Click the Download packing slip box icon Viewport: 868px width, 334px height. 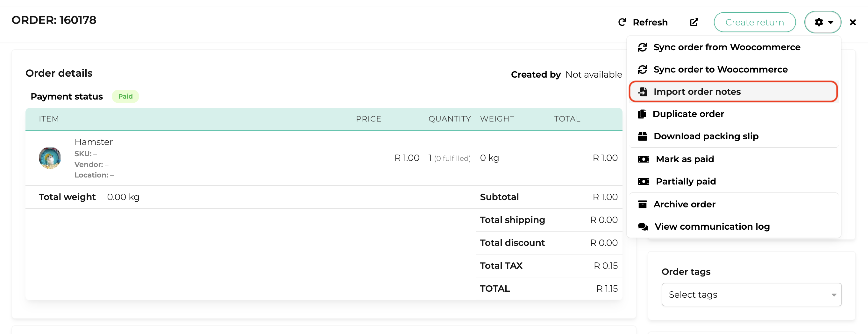click(643, 136)
